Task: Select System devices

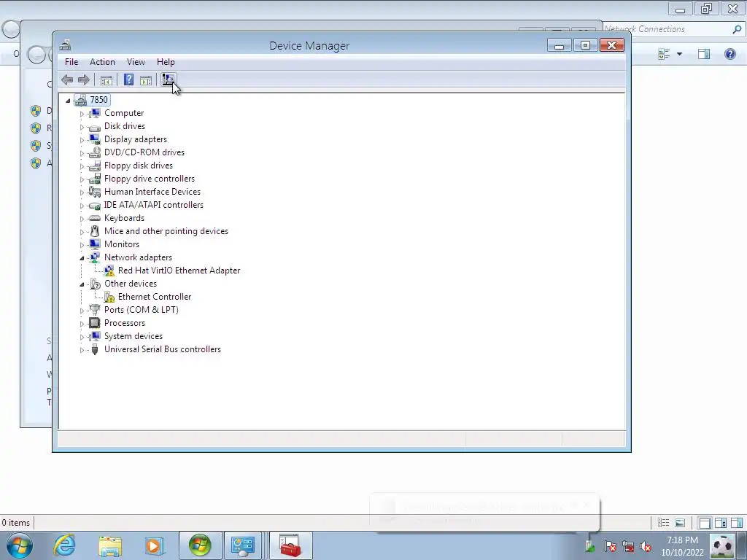Action: click(133, 336)
